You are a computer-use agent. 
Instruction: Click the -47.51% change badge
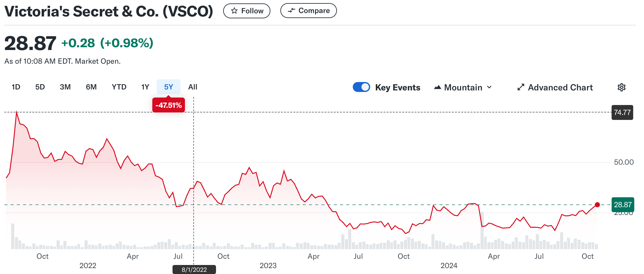tap(168, 105)
